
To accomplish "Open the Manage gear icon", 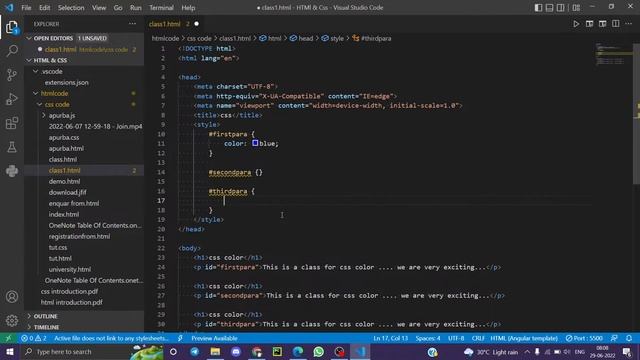I will 12,321.
